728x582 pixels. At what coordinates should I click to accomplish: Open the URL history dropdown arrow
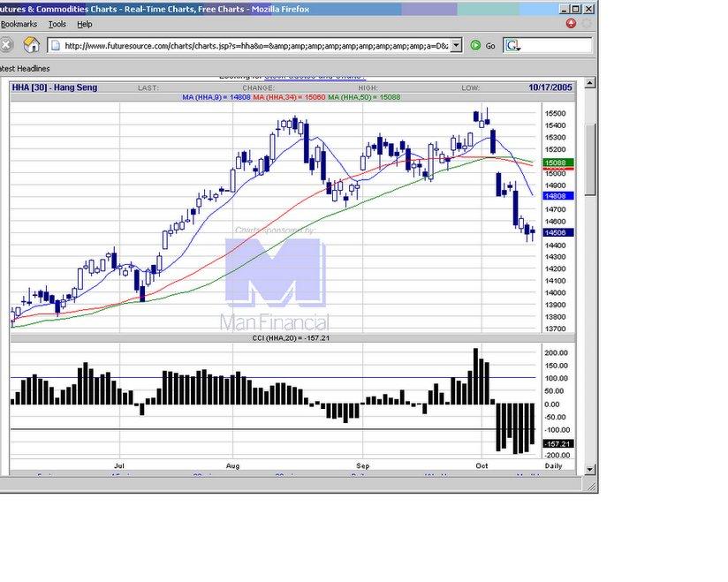click(x=457, y=45)
